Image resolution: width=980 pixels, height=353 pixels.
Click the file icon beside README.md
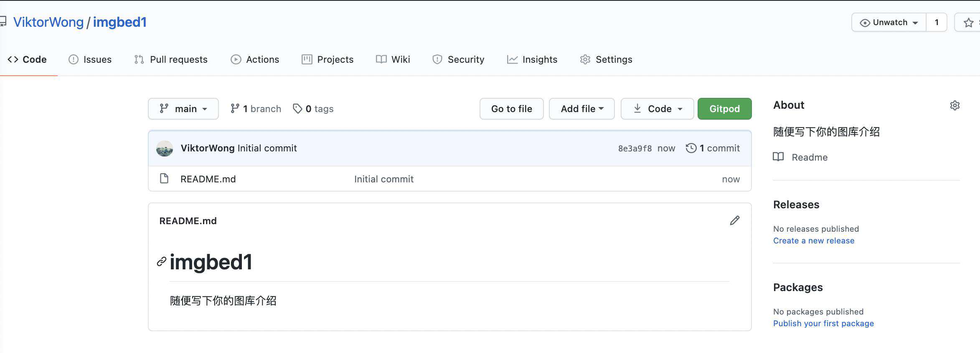[164, 179]
